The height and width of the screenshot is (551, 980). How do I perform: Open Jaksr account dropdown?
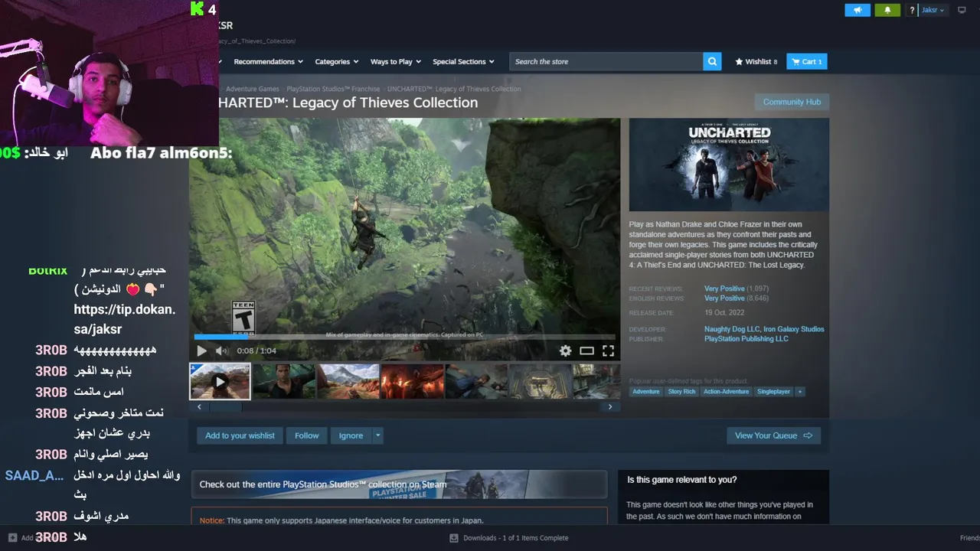pyautogui.click(x=933, y=10)
